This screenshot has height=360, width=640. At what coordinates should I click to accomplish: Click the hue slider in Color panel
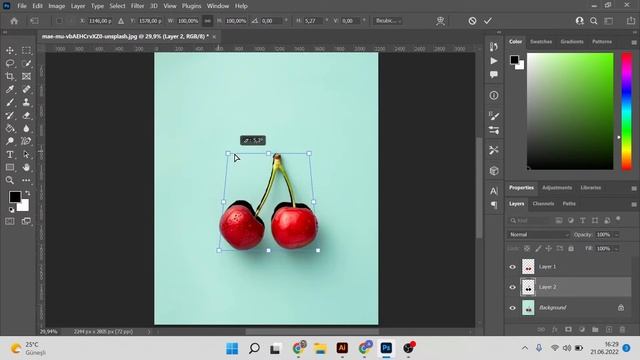pyautogui.click(x=627, y=111)
